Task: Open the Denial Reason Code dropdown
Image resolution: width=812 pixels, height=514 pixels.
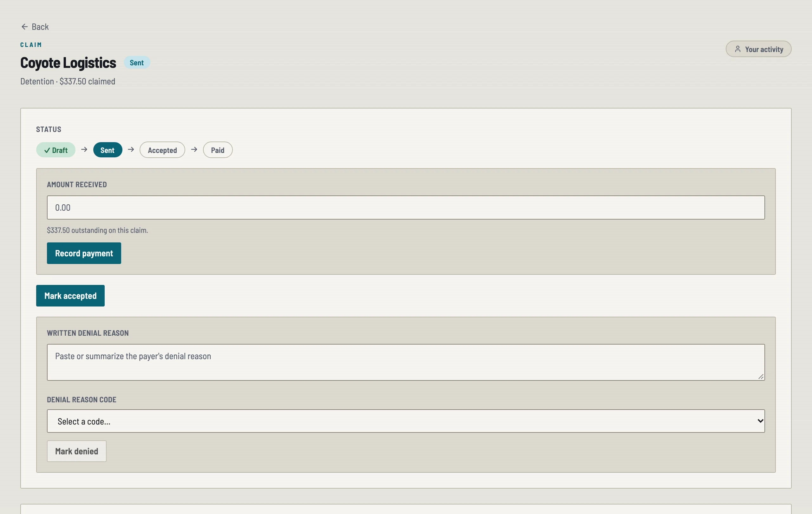Action: click(x=406, y=421)
